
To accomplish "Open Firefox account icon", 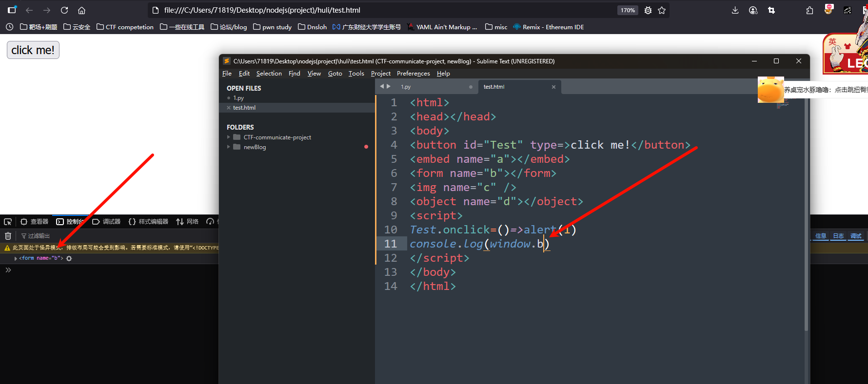I will pos(753,10).
